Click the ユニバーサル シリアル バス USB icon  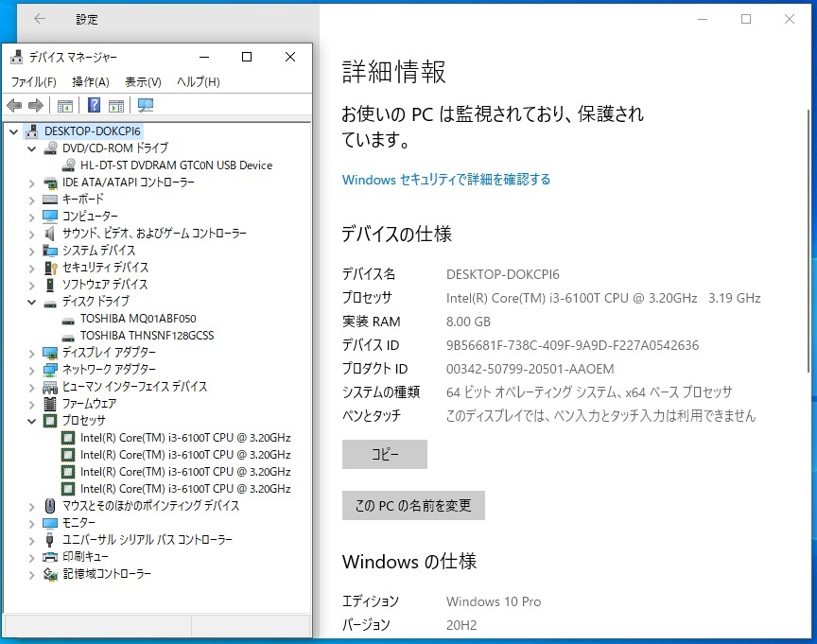click(50, 539)
